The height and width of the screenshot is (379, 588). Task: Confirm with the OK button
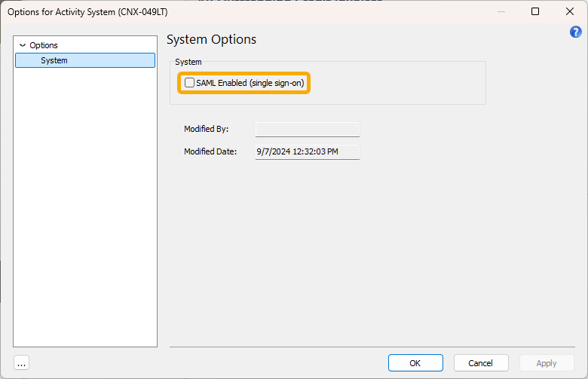tap(415, 363)
